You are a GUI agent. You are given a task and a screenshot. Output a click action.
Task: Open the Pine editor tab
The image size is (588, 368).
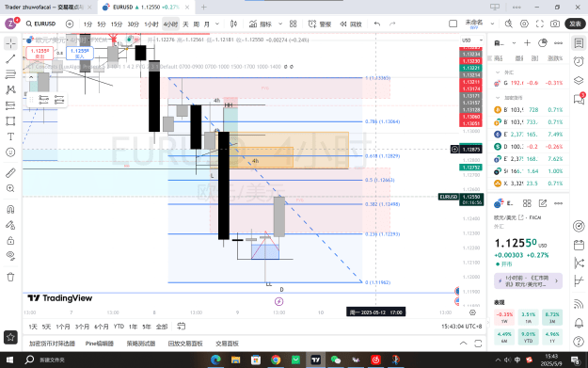point(99,344)
